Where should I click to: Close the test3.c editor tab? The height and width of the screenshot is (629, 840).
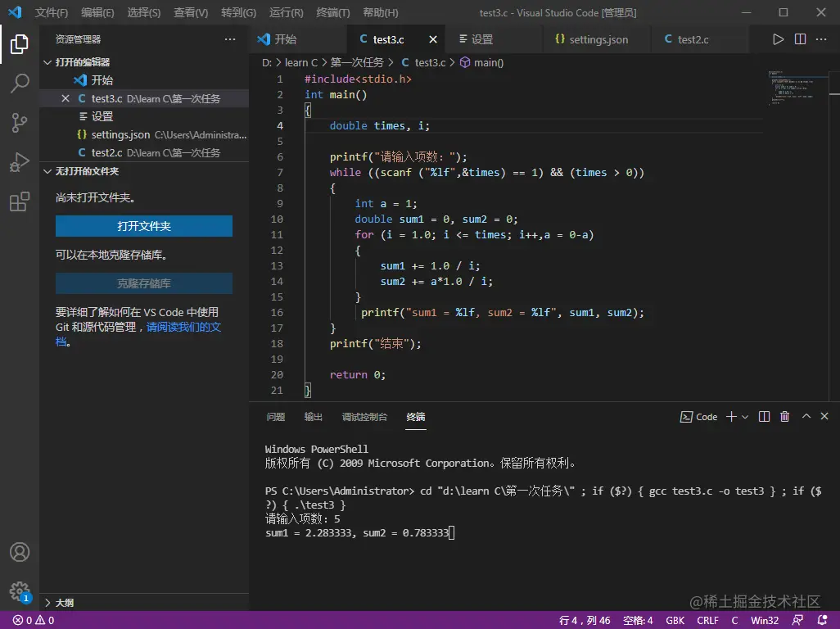tap(433, 39)
